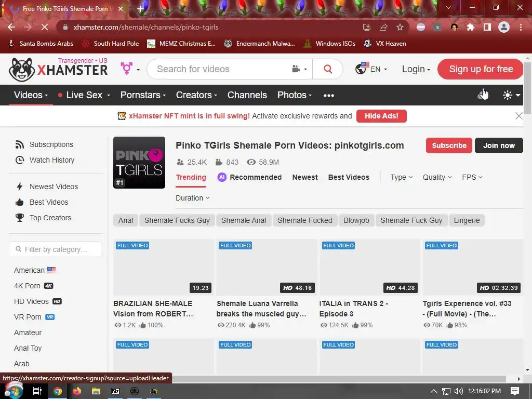Screen dimensions: 532x399
Task: Click the install app icon in address bar
Action: 366,27
